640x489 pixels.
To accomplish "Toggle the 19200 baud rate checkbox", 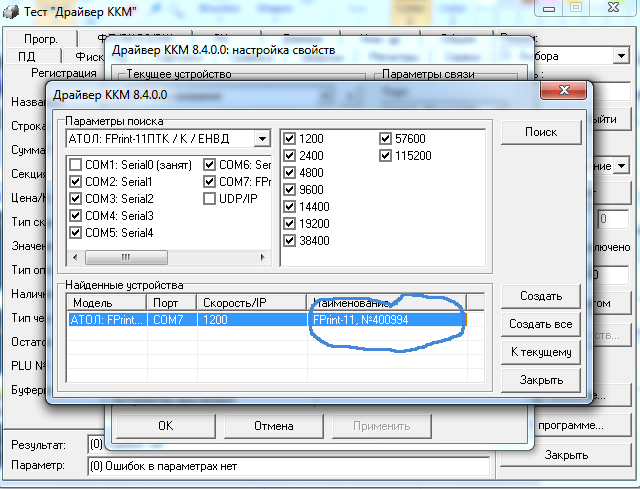I will (x=289, y=224).
